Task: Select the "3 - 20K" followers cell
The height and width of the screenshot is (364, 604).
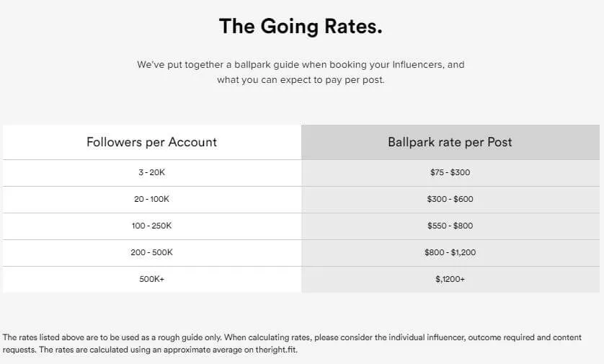Action: (151, 173)
